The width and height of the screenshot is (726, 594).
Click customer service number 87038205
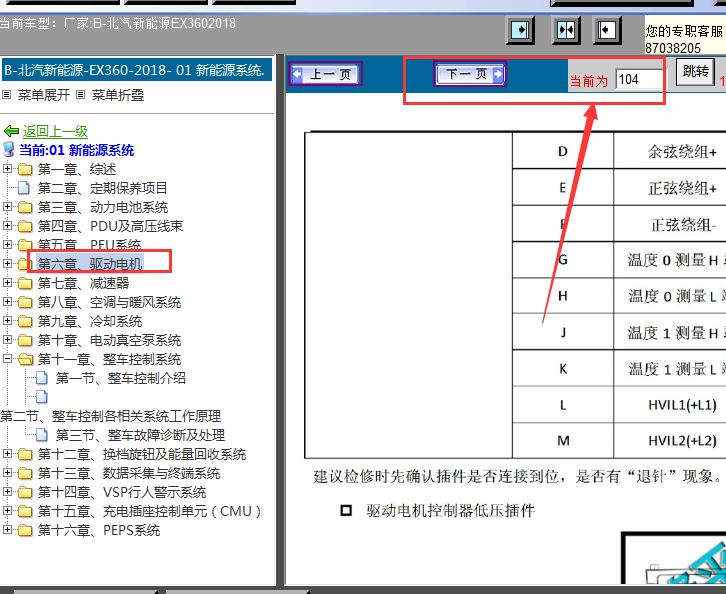pyautogui.click(x=672, y=48)
